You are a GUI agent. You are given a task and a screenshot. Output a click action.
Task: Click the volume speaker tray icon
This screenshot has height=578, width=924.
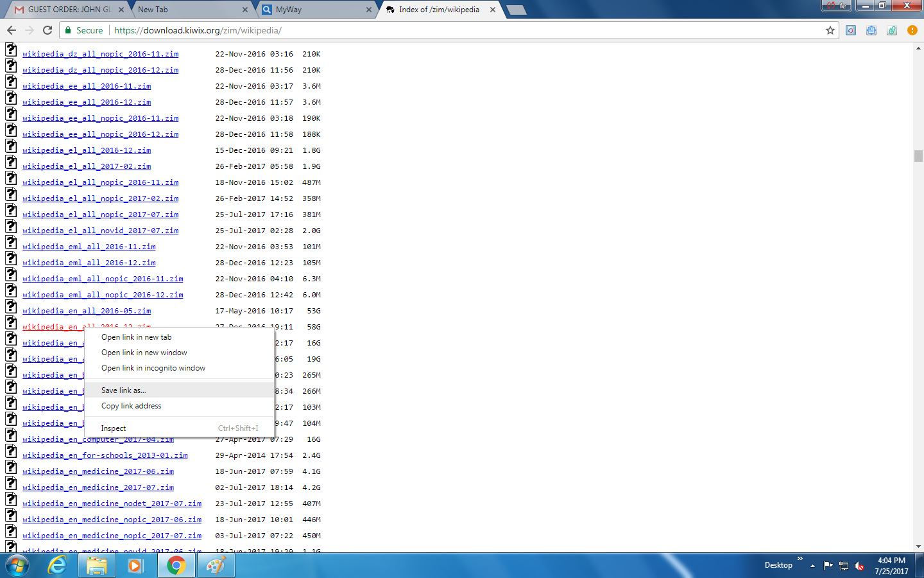click(859, 566)
